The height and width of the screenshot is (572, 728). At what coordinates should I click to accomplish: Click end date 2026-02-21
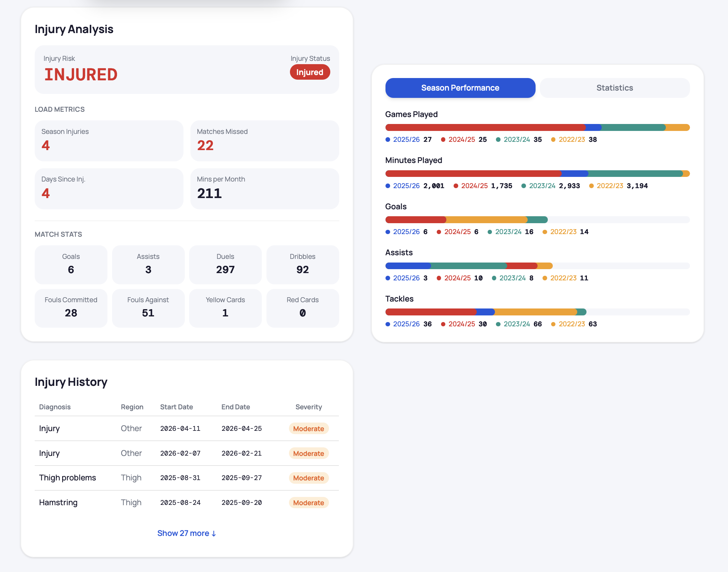pos(241,453)
